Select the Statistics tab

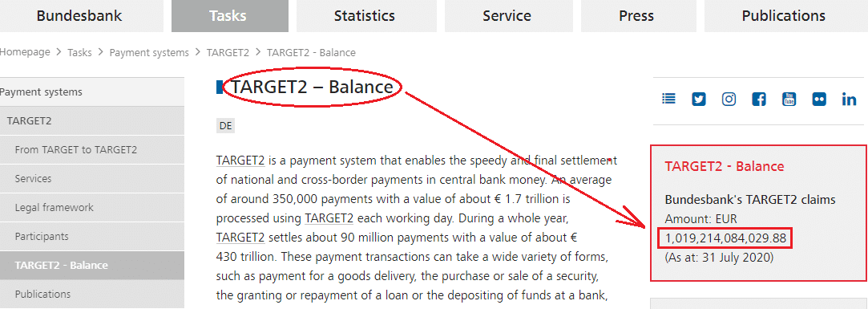point(364,15)
